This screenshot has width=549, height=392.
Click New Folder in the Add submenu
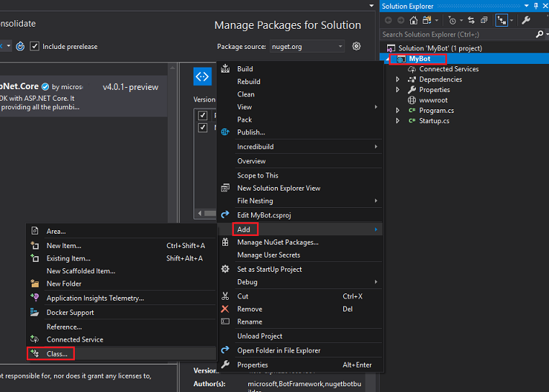pos(64,283)
